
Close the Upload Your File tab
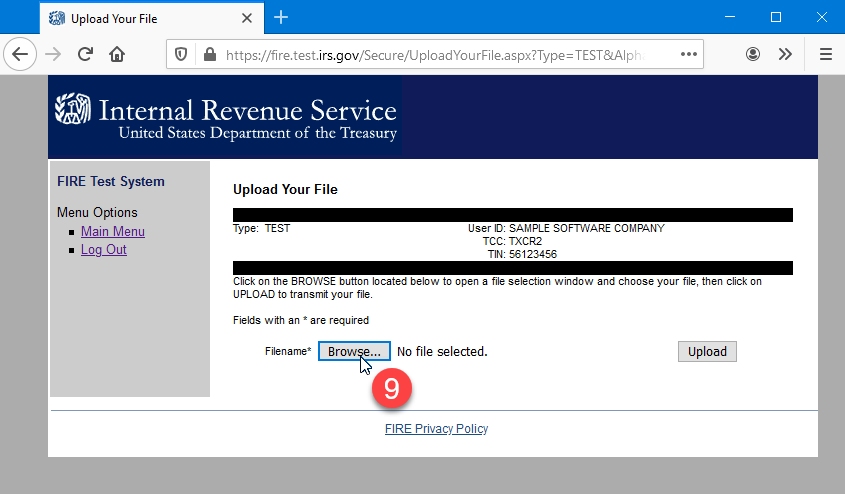[x=245, y=18]
